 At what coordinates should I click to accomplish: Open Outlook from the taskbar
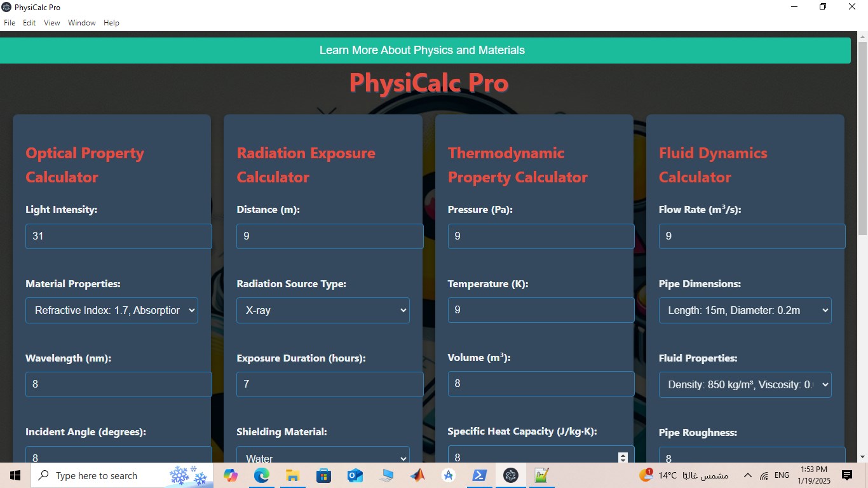pyautogui.click(x=355, y=475)
